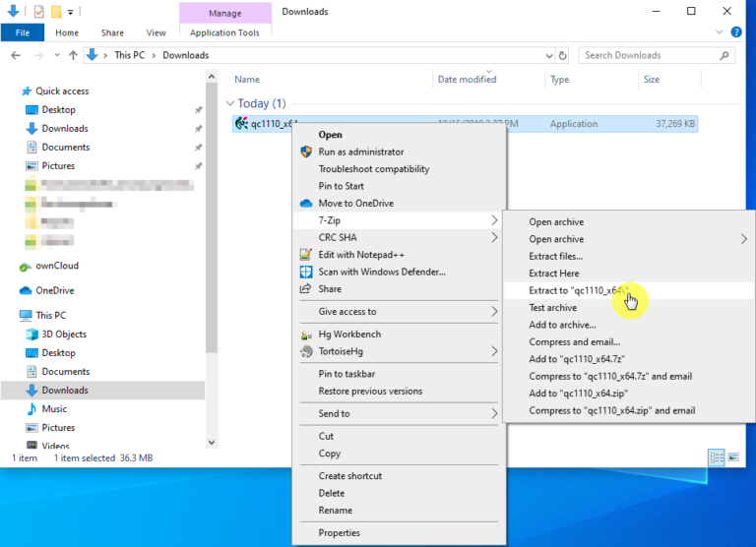Click the ownCloud icon in navigation pane
The height and width of the screenshot is (547, 756).
click(26, 267)
